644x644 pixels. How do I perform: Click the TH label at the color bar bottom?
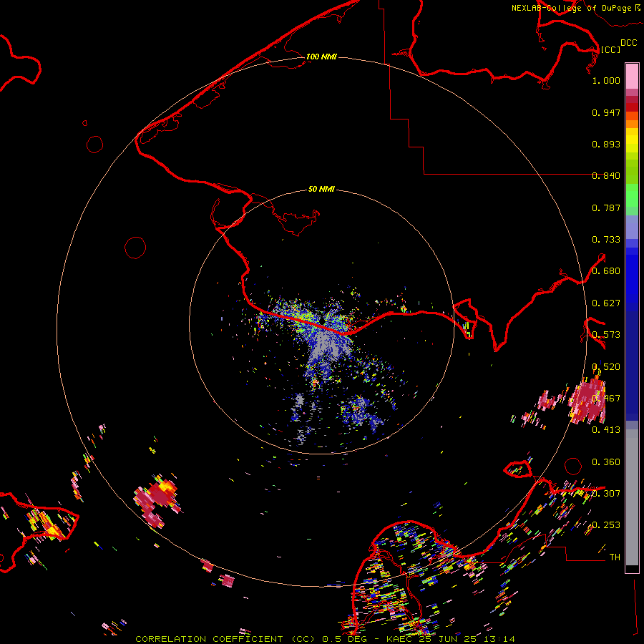click(x=615, y=557)
